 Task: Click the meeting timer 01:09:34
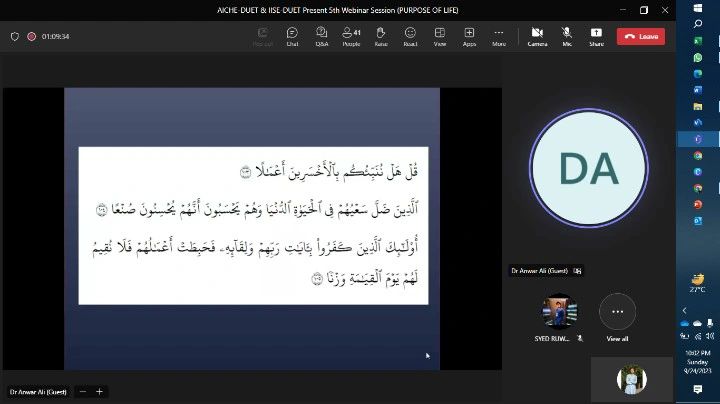click(55, 36)
